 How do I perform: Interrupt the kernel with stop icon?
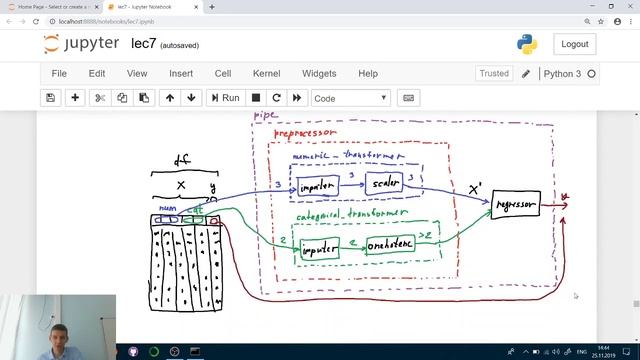256,98
